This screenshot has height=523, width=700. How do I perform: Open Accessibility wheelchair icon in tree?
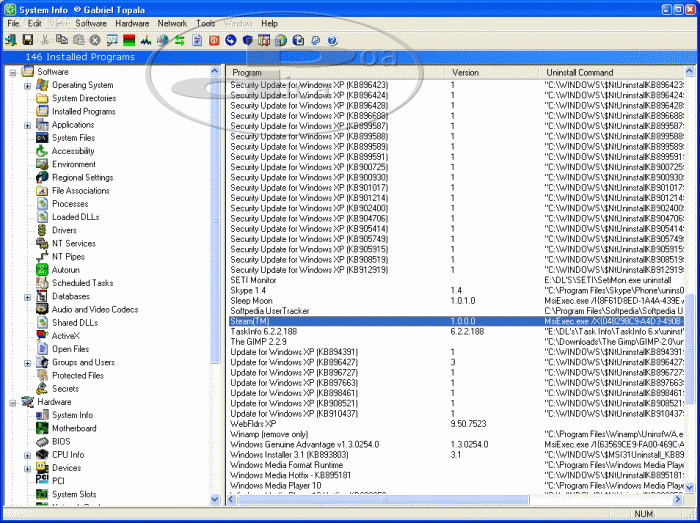(x=42, y=151)
